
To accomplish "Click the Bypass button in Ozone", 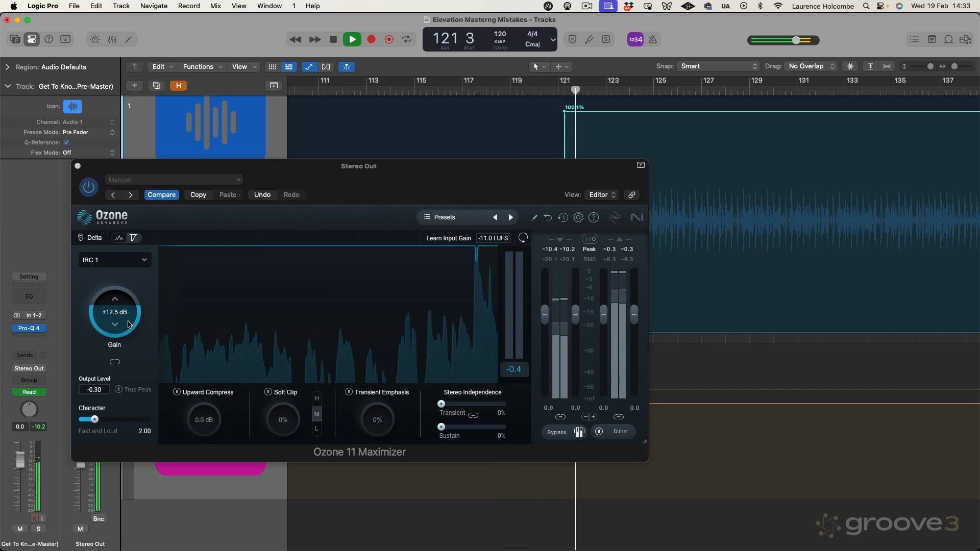I will pos(556,432).
